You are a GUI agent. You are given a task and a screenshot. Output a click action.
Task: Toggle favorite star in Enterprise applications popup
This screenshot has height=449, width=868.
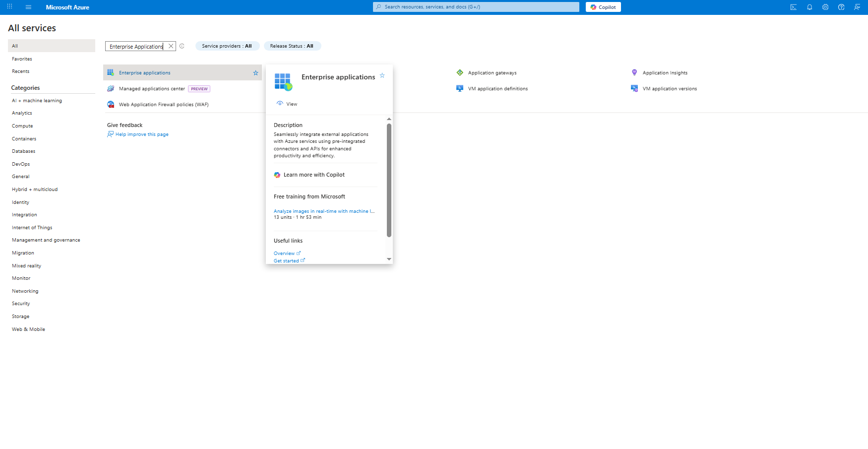(x=382, y=75)
